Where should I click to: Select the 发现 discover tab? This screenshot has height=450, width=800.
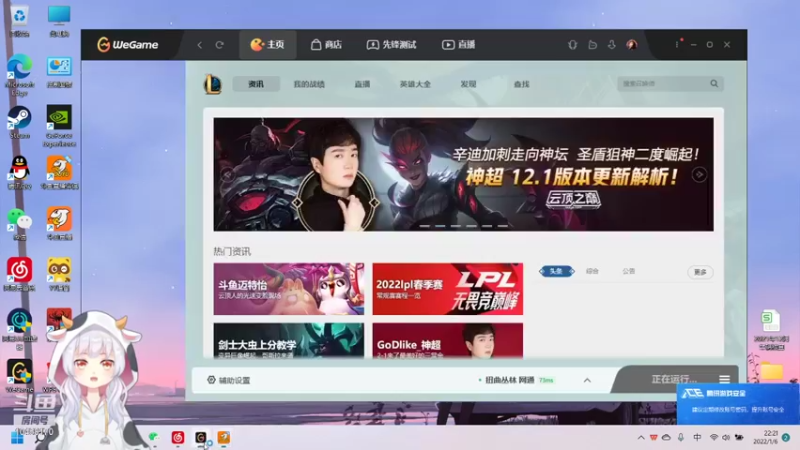(x=468, y=84)
